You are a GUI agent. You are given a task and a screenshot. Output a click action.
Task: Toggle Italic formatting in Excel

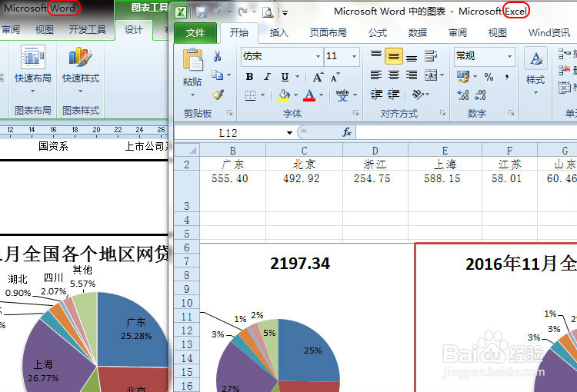point(267,77)
